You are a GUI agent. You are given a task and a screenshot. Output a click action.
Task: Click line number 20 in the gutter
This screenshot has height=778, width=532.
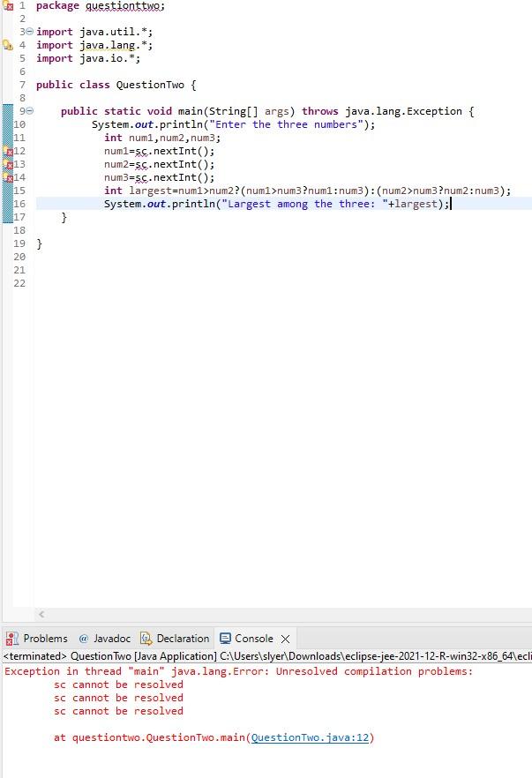pos(19,257)
